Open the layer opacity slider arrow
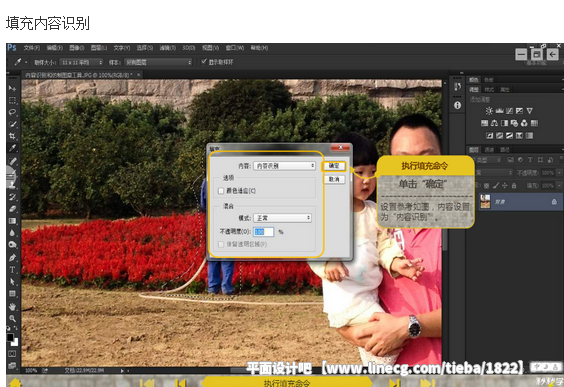 [x=559, y=173]
